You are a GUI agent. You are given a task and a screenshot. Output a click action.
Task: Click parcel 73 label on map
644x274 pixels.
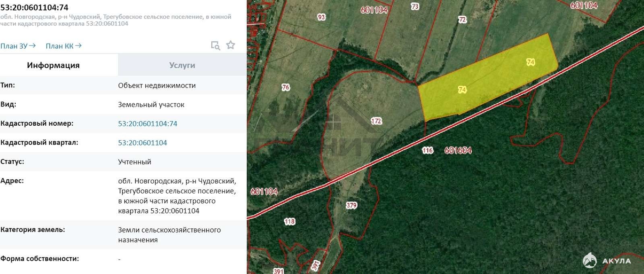(415, 6)
